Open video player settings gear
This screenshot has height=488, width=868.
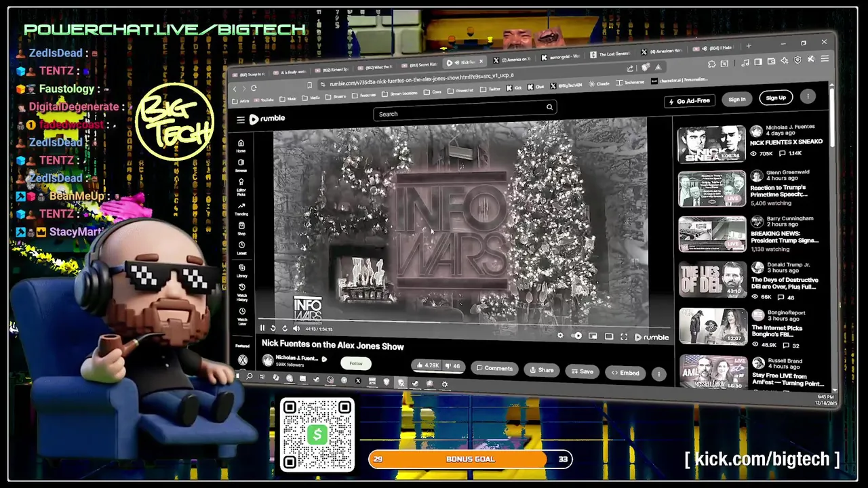pyautogui.click(x=560, y=335)
